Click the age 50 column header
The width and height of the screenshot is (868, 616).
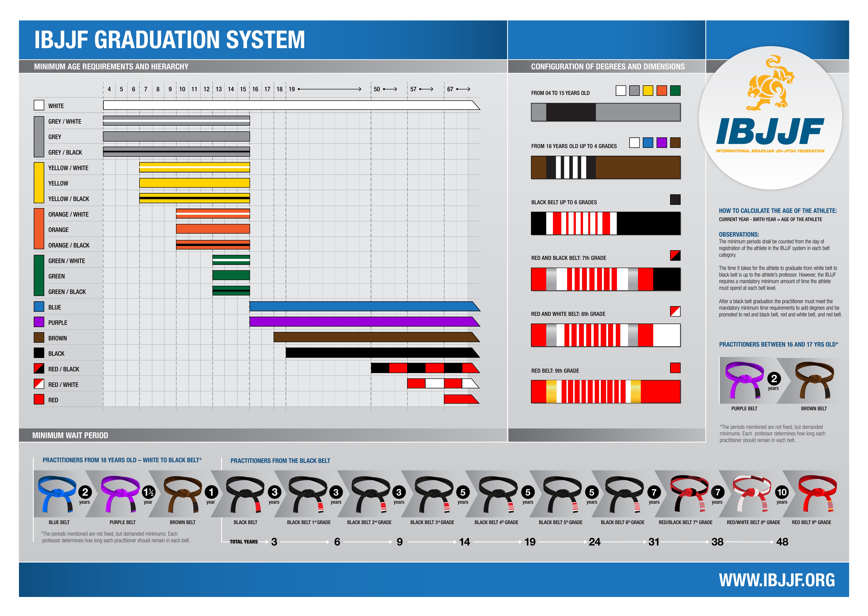tap(376, 89)
